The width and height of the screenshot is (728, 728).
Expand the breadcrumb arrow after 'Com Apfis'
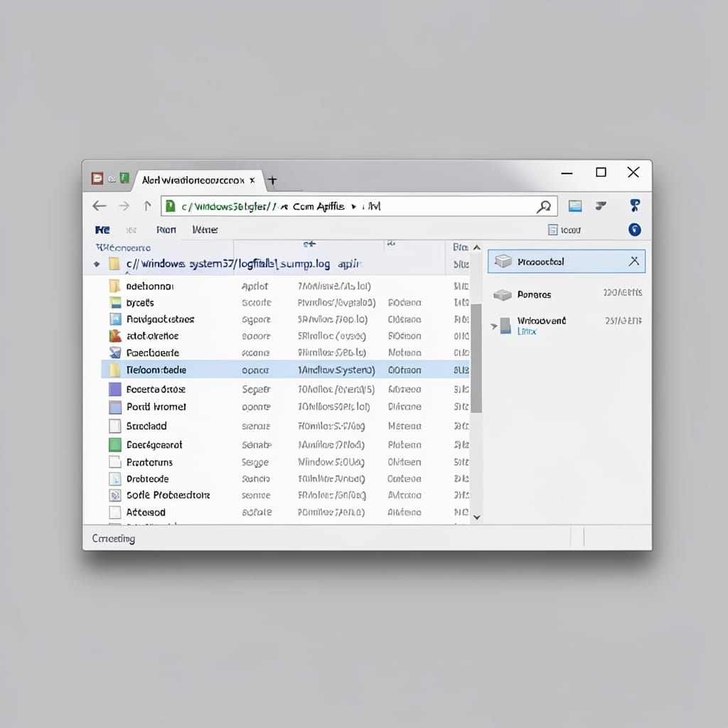pos(354,207)
